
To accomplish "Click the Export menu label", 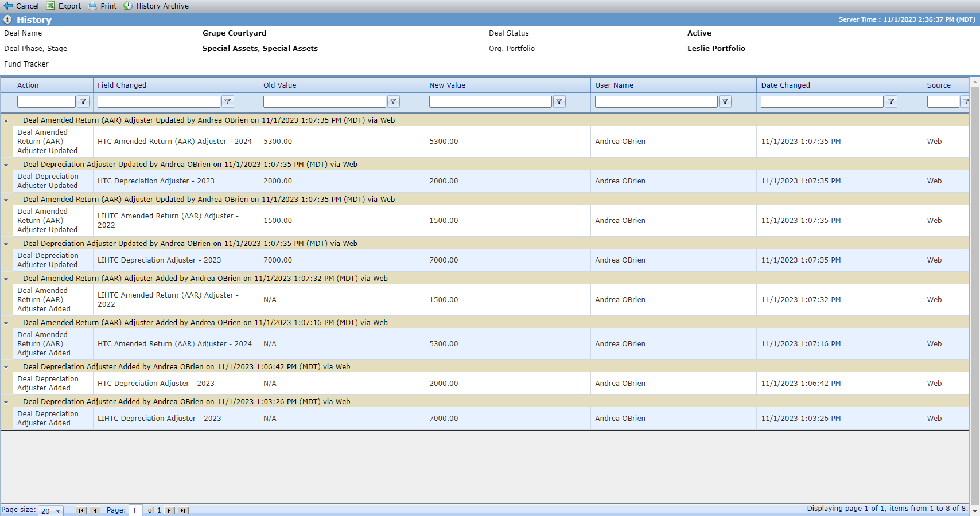I will click(x=70, y=6).
